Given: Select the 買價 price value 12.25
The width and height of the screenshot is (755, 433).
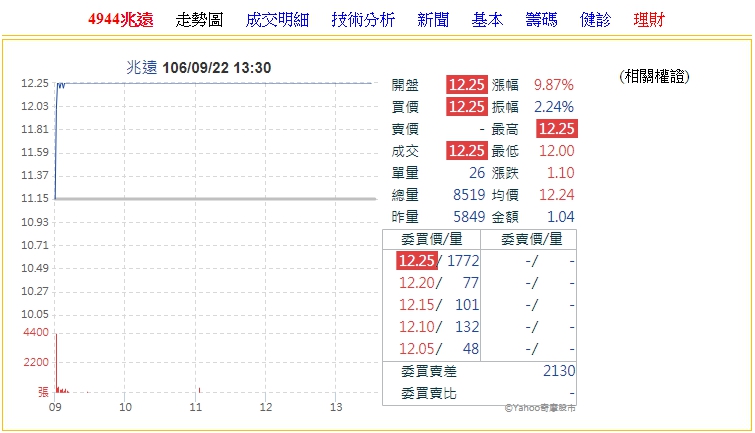Looking at the screenshot, I should [467, 106].
